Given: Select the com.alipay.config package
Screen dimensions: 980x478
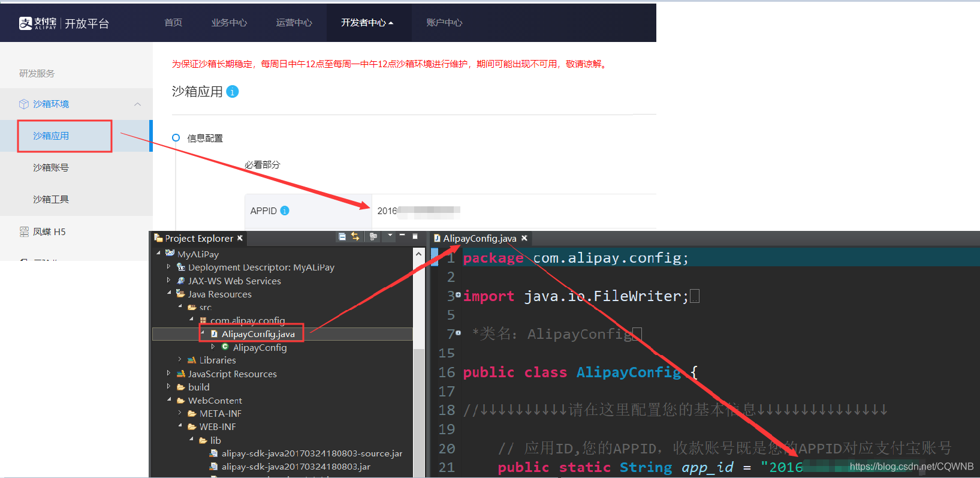Looking at the screenshot, I should (x=248, y=321).
